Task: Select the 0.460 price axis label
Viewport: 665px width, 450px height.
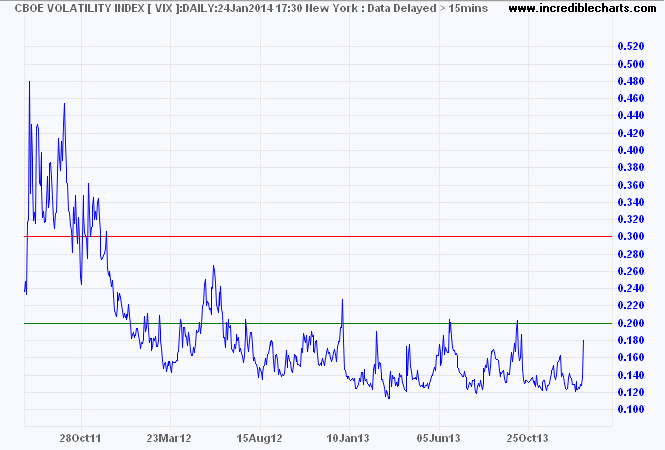Action: [x=631, y=98]
